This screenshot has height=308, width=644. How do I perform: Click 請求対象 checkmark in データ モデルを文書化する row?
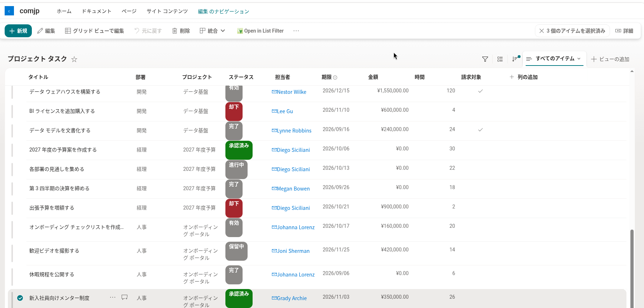coord(480,129)
